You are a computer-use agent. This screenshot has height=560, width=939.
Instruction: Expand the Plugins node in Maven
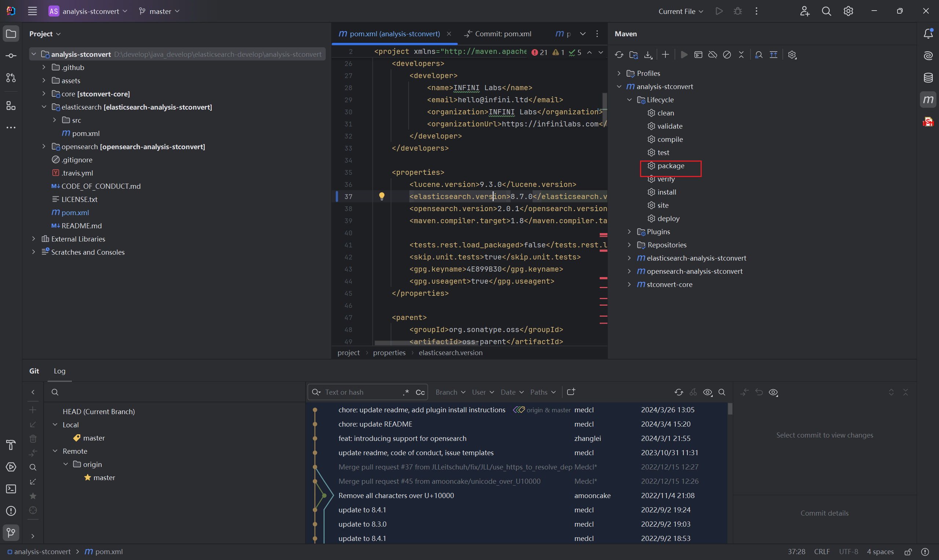tap(629, 232)
